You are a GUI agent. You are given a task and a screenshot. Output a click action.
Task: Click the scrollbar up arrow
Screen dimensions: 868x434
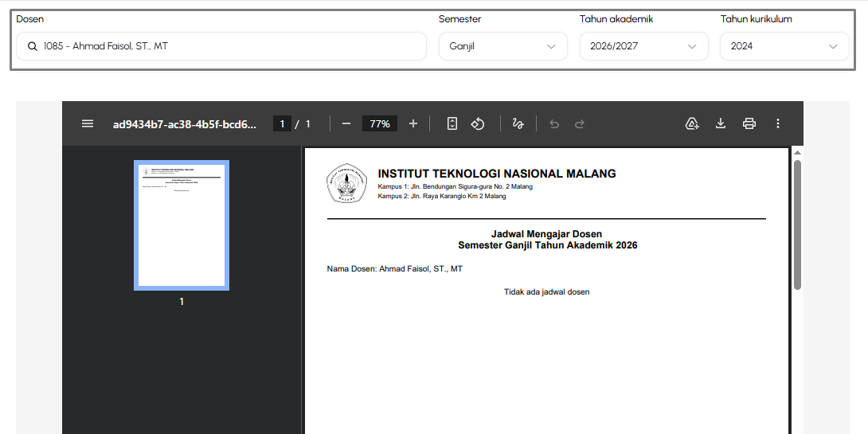(x=798, y=153)
